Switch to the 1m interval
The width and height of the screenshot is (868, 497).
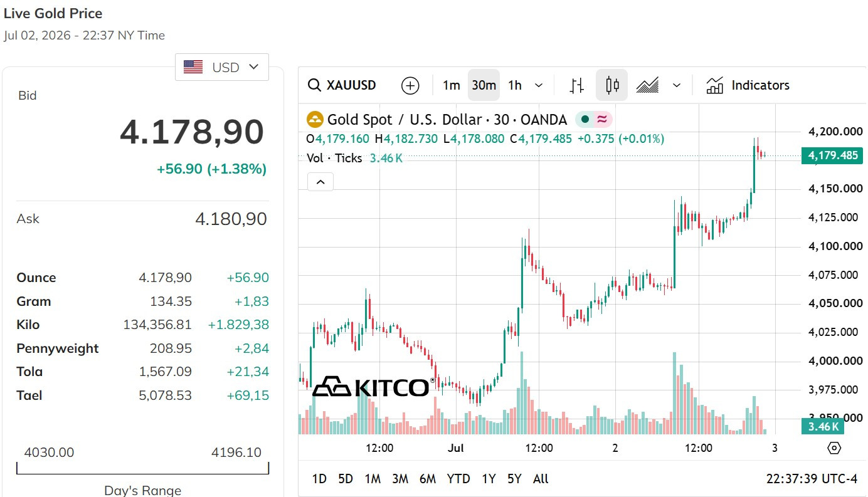tap(451, 85)
